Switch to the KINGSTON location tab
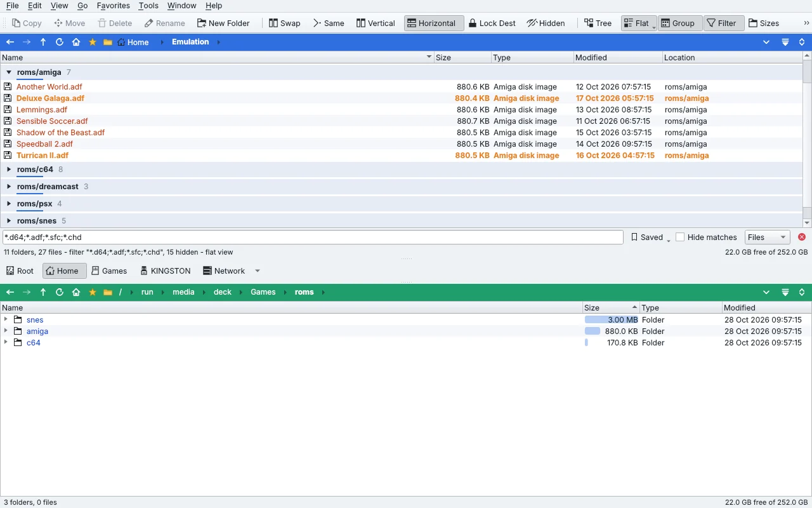This screenshot has width=812, height=508. 165,271
